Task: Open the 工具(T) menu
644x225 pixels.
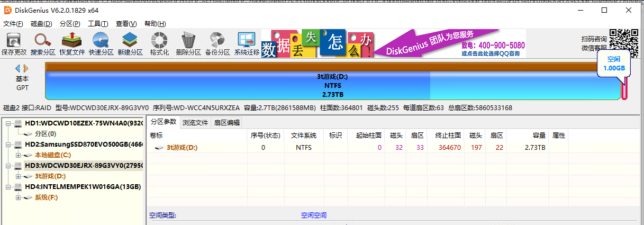Action: tap(98, 24)
